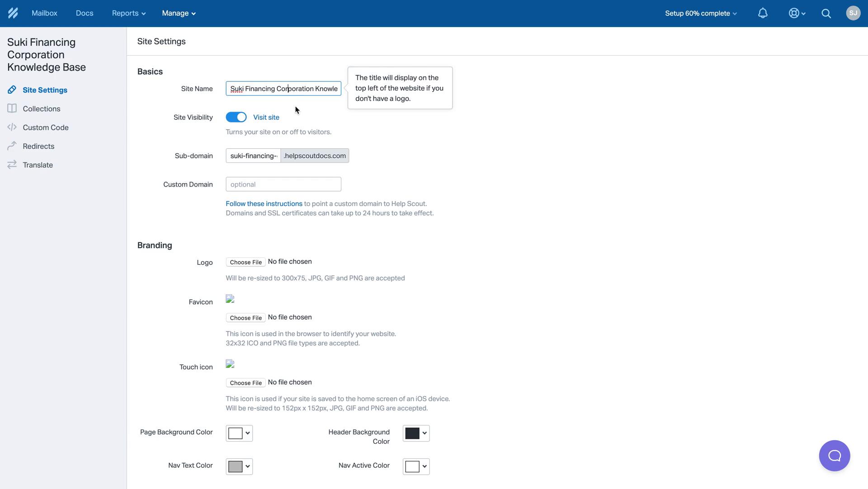Click the Help Scout beacon toggle
868x489 pixels.
pyautogui.click(x=835, y=456)
